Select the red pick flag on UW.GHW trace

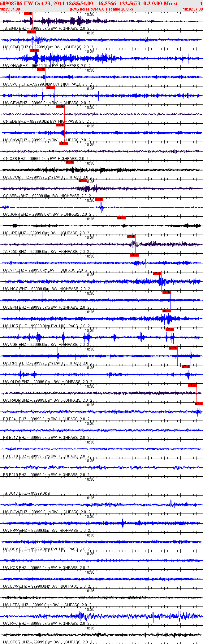click(x=34, y=51)
